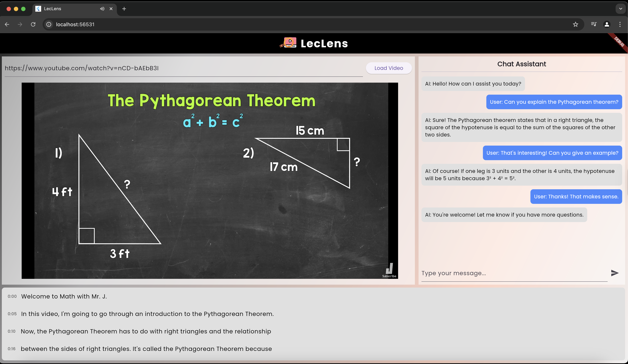
Task: Open Chrome three-dot menu
Action: click(x=620, y=24)
